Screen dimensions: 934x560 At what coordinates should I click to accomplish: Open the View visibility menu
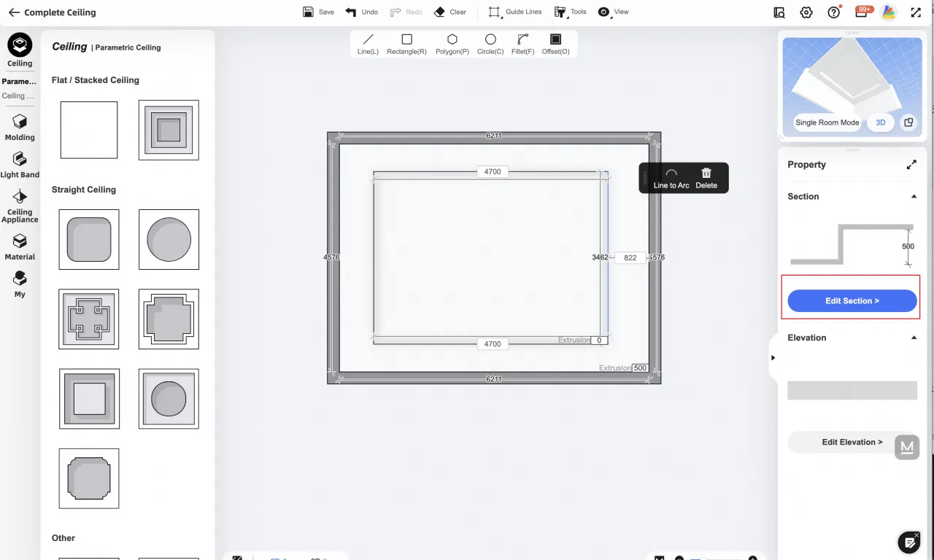pos(613,12)
